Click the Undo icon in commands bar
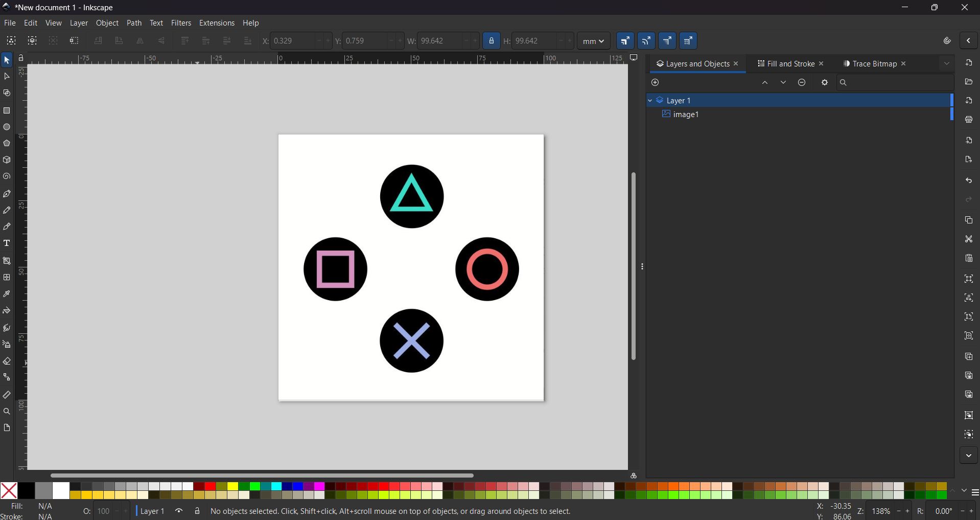The height and width of the screenshot is (520, 980). (969, 180)
